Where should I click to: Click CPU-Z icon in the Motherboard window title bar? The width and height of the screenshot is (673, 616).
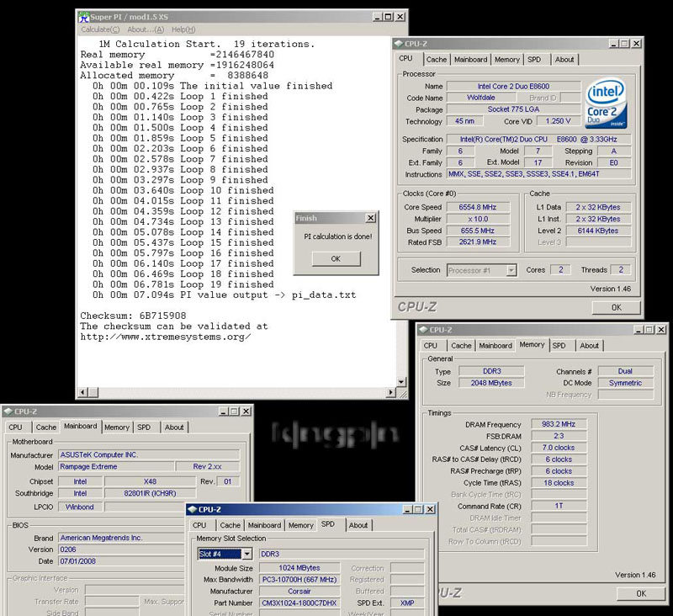pyautogui.click(x=8, y=412)
